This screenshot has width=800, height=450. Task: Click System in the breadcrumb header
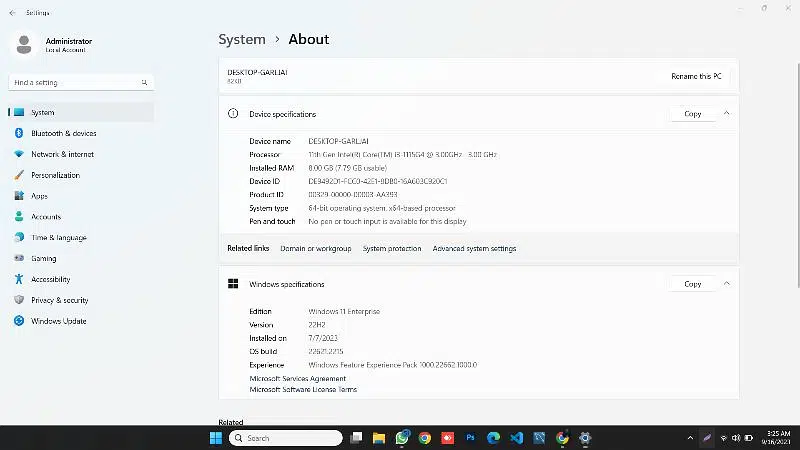[242, 39]
